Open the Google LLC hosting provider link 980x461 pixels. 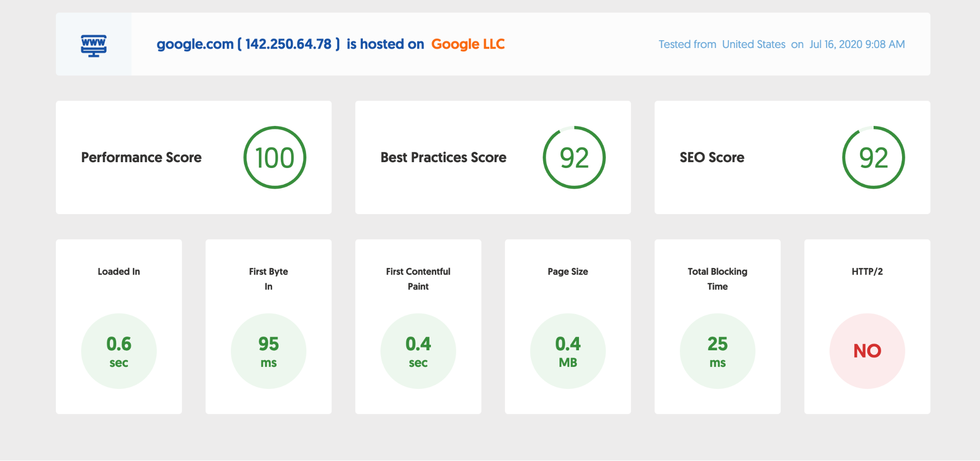[467, 44]
